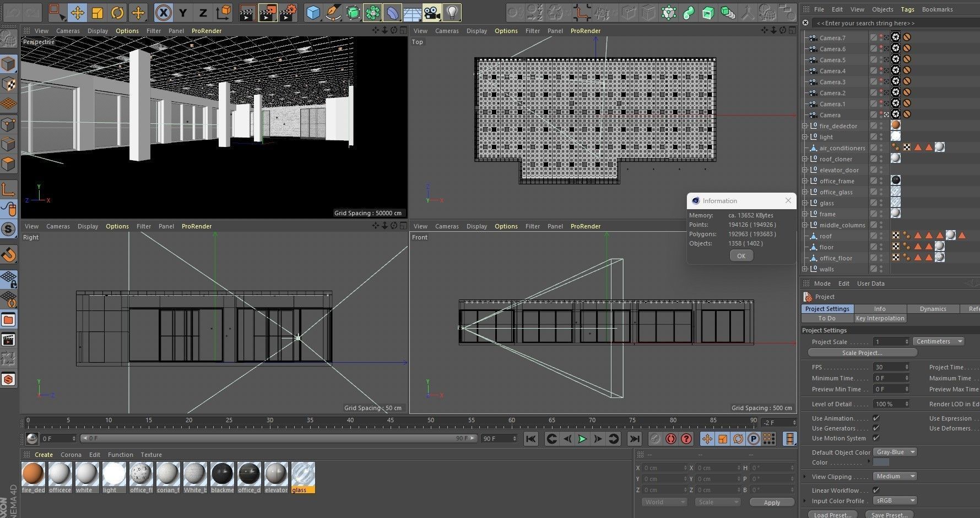
Task: Select the Spline Pen tool
Action: click(333, 12)
